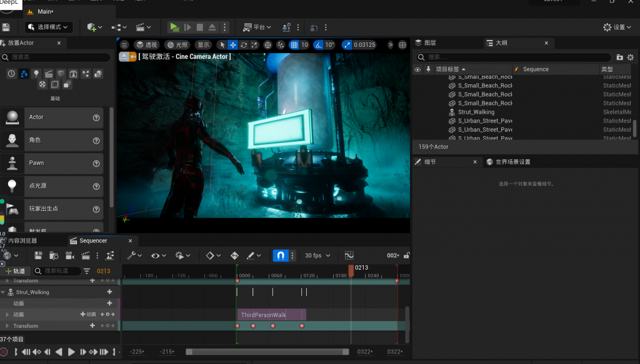Image resolution: width=640 pixels, height=364 pixels.
Task: Open the 30 fps frame rate dropdown
Action: click(x=317, y=255)
